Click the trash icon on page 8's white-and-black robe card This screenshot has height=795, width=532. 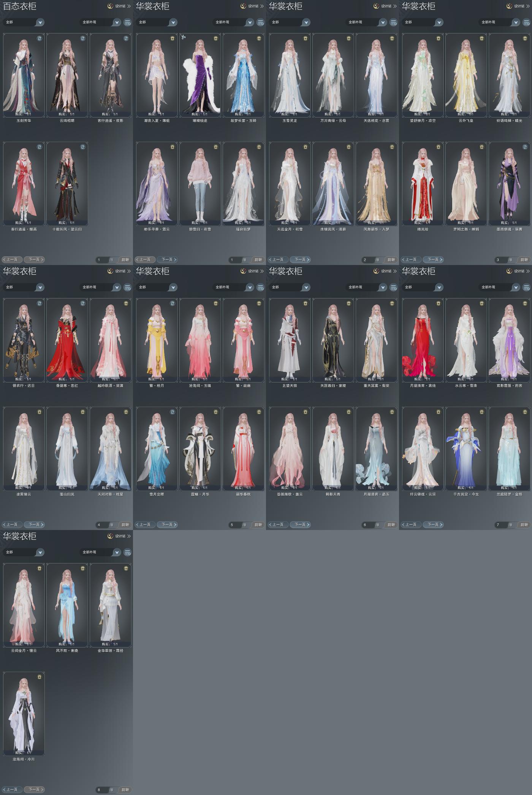40,677
